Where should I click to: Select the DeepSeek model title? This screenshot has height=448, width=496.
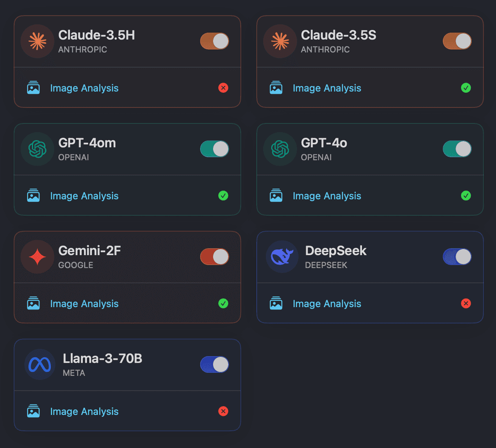pyautogui.click(x=336, y=251)
